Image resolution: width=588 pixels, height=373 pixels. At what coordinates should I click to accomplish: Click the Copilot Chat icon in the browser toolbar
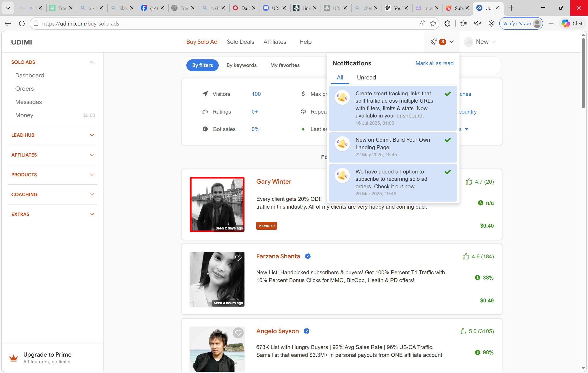pos(566,23)
